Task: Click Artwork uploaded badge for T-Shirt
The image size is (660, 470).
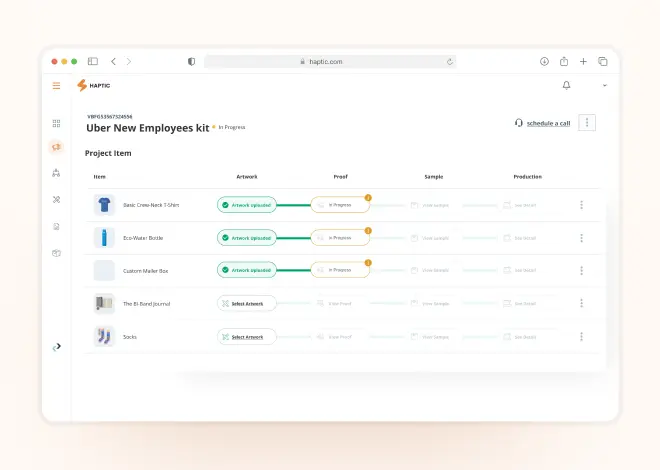Action: tap(247, 205)
